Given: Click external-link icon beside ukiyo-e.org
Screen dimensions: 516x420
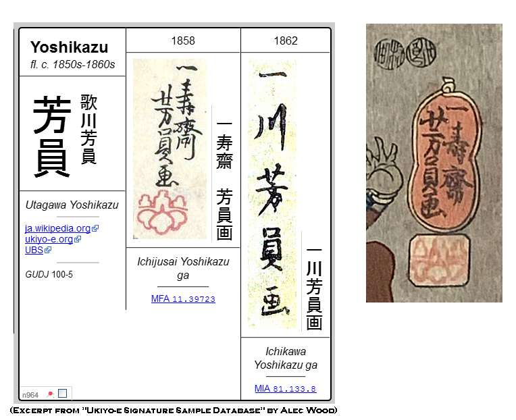Looking at the screenshot, I should [78, 239].
